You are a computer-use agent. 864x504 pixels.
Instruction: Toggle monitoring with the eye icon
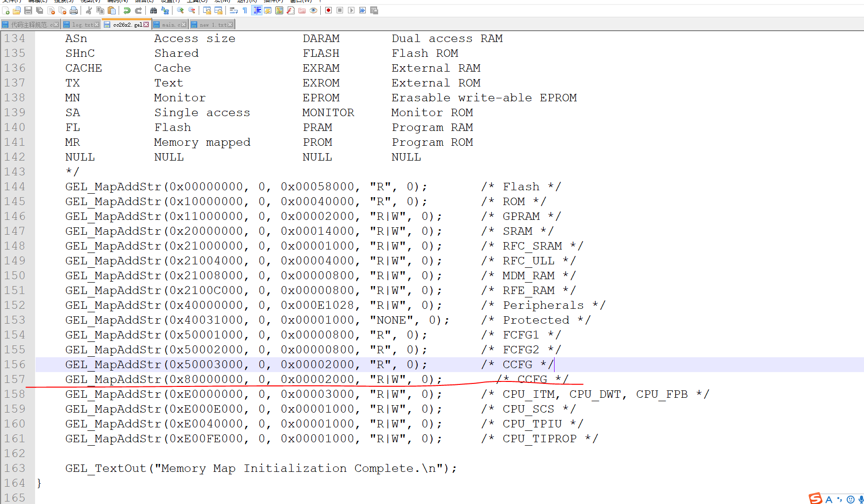pos(313,10)
